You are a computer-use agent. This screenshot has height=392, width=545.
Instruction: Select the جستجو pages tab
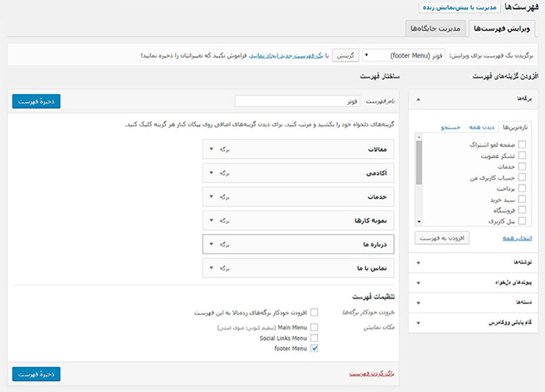(x=451, y=128)
